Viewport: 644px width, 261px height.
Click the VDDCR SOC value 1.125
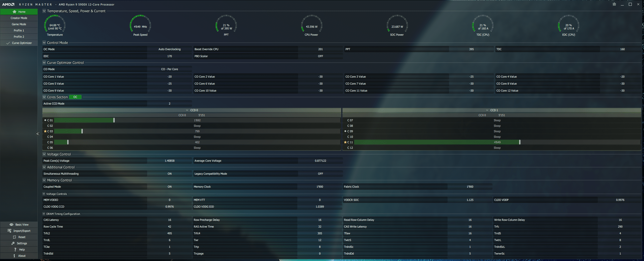coord(470,200)
